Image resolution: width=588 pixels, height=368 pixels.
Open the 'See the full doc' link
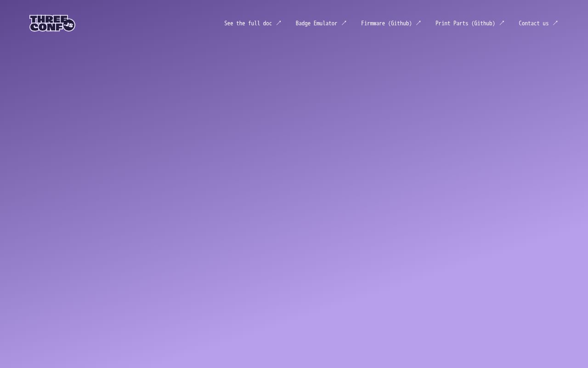click(253, 23)
